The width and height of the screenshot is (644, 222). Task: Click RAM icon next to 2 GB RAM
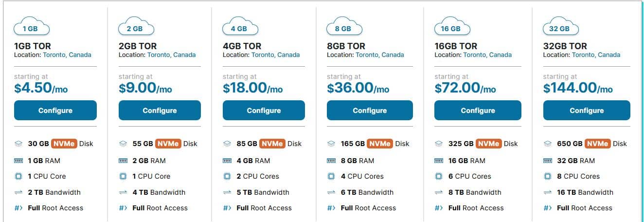(x=123, y=161)
